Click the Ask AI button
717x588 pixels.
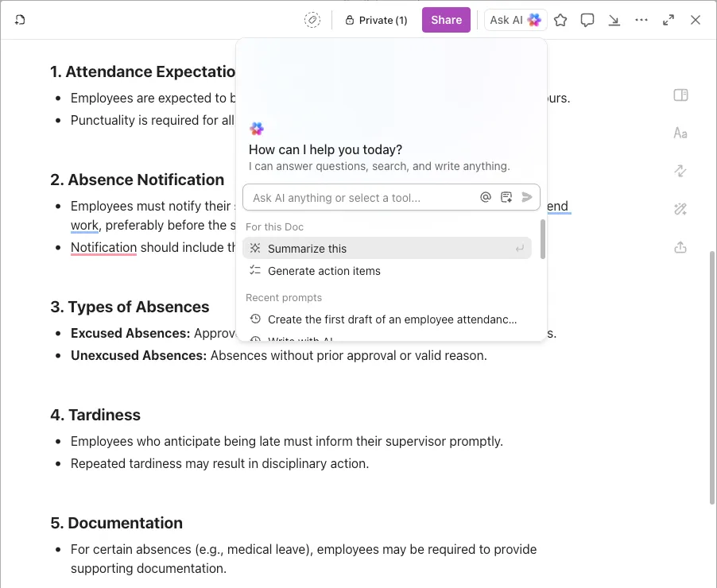click(515, 20)
